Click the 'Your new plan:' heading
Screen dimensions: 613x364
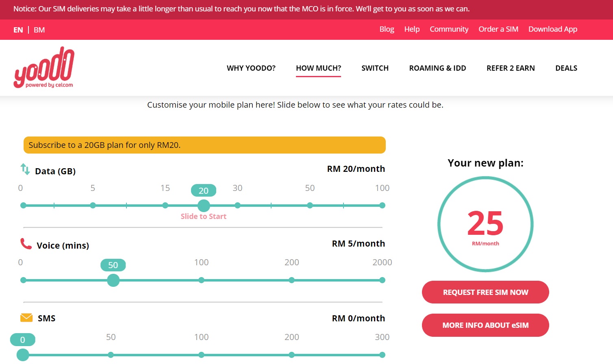[x=485, y=163]
